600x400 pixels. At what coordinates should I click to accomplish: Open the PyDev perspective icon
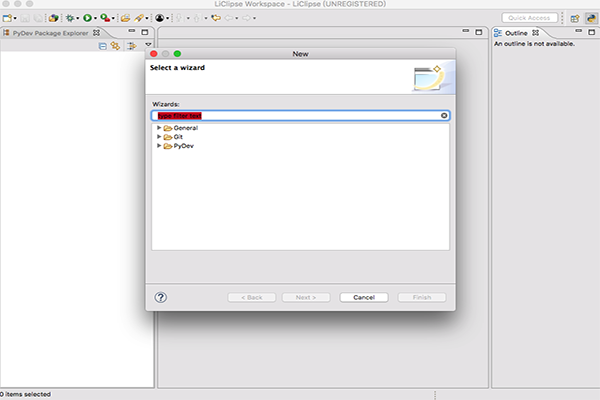(x=590, y=18)
